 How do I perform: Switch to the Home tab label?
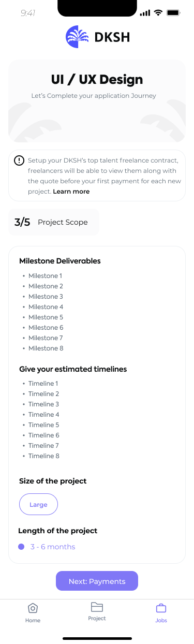pos(33,620)
